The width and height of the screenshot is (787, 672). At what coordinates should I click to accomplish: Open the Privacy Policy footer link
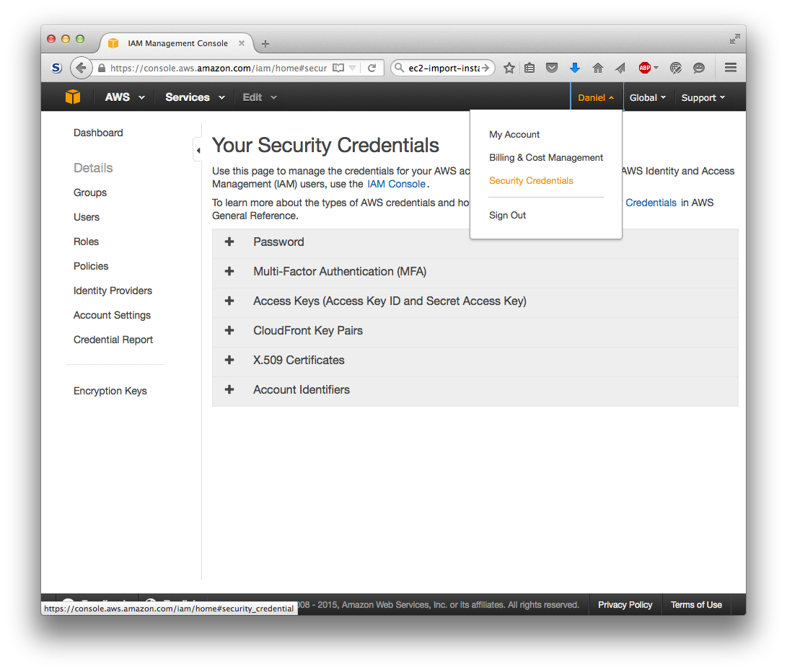tap(625, 605)
